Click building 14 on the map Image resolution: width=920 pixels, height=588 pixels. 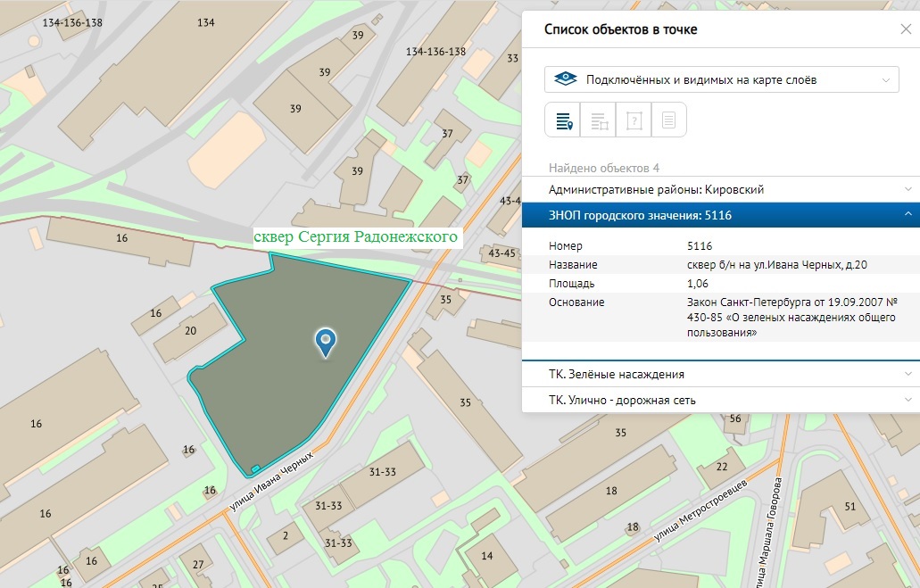487,556
